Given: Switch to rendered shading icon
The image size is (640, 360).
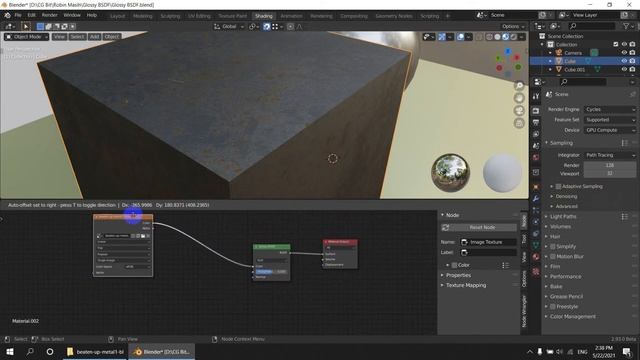Looking at the screenshot, I should pos(513,37).
